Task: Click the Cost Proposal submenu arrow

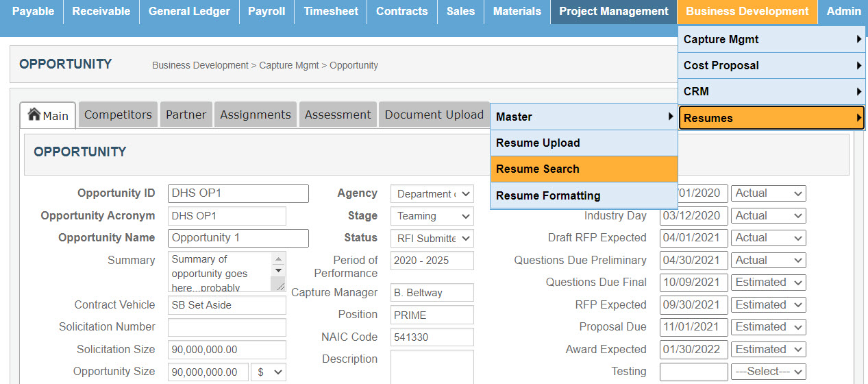Action: [x=858, y=66]
